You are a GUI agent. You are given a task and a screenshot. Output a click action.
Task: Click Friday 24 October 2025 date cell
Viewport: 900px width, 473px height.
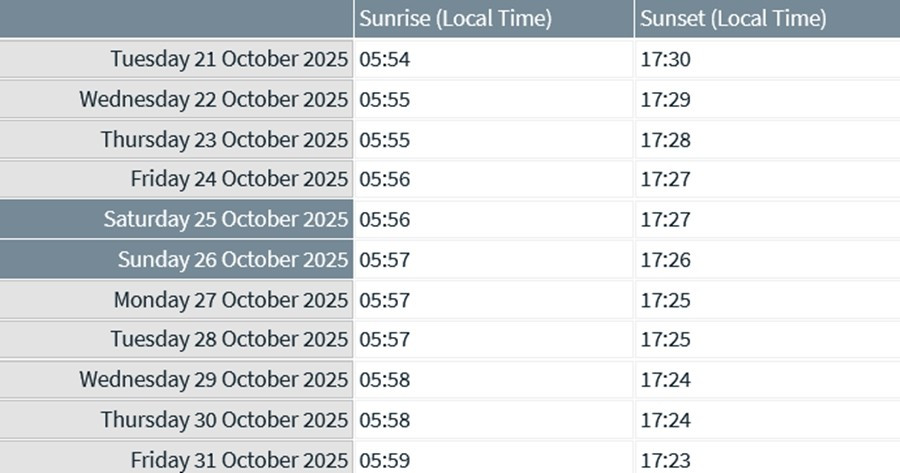point(239,179)
